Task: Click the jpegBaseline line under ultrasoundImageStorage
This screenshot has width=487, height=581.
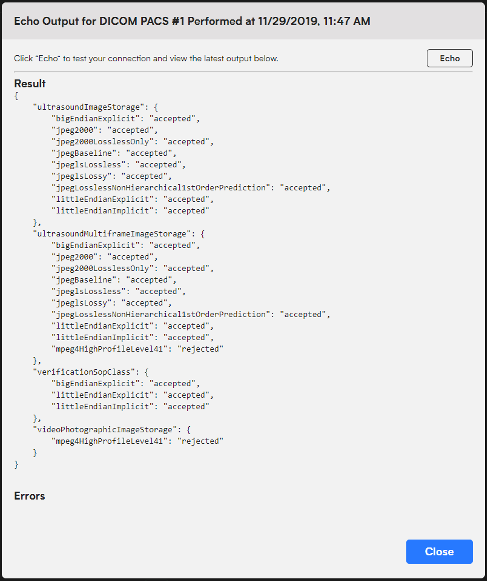Action: 114,153
